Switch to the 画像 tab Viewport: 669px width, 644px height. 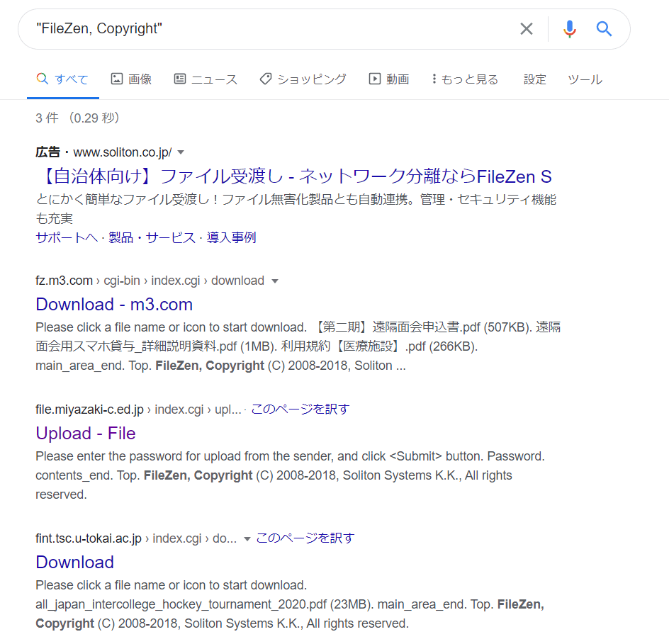(131, 79)
